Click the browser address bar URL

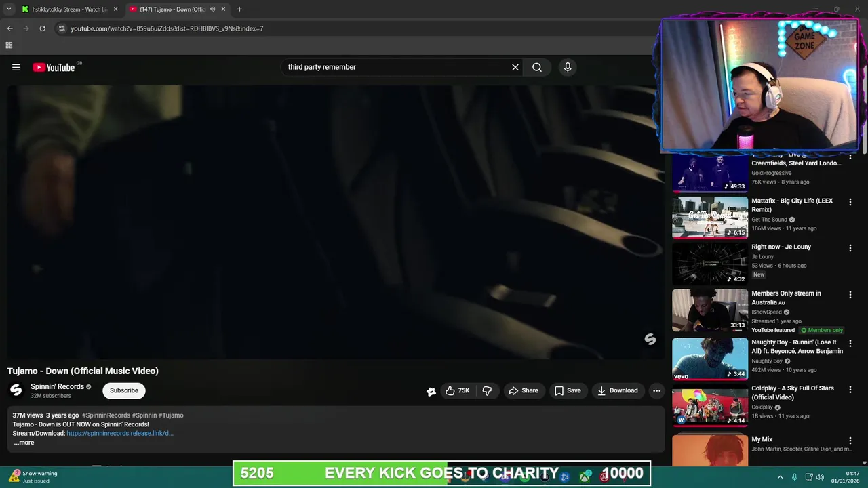(167, 28)
